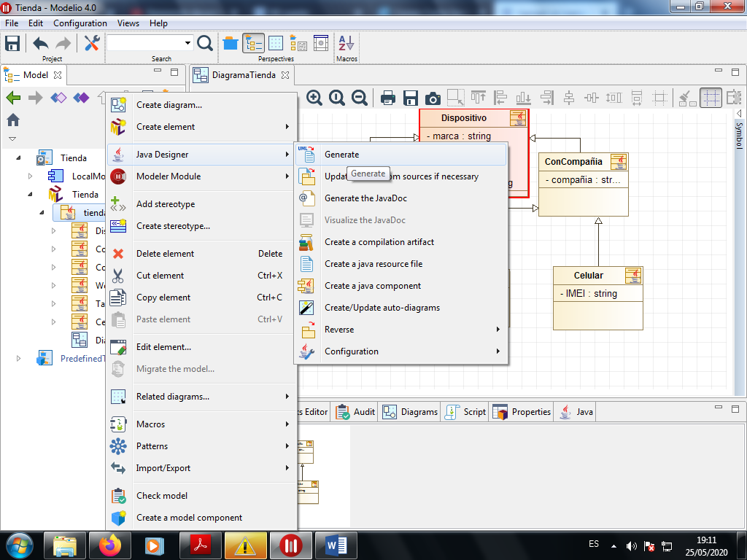Toggle the diagram grid display button
This screenshot has height=560, width=747.
click(711, 98)
